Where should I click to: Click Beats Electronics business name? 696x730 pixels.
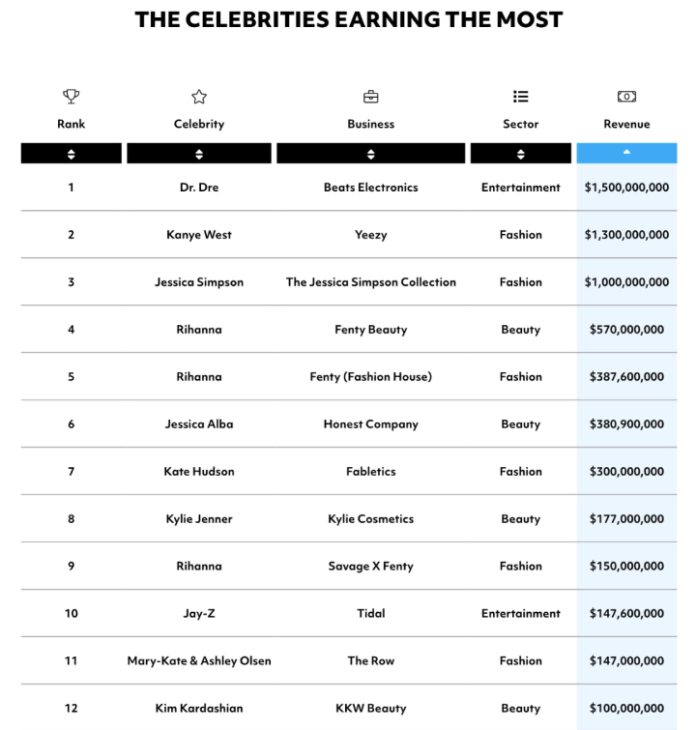[371, 187]
